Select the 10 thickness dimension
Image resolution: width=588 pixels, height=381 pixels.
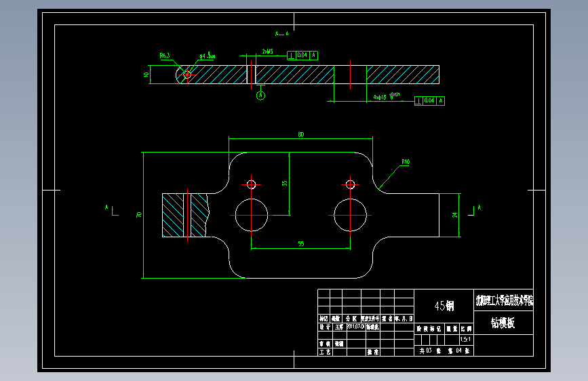coord(146,75)
